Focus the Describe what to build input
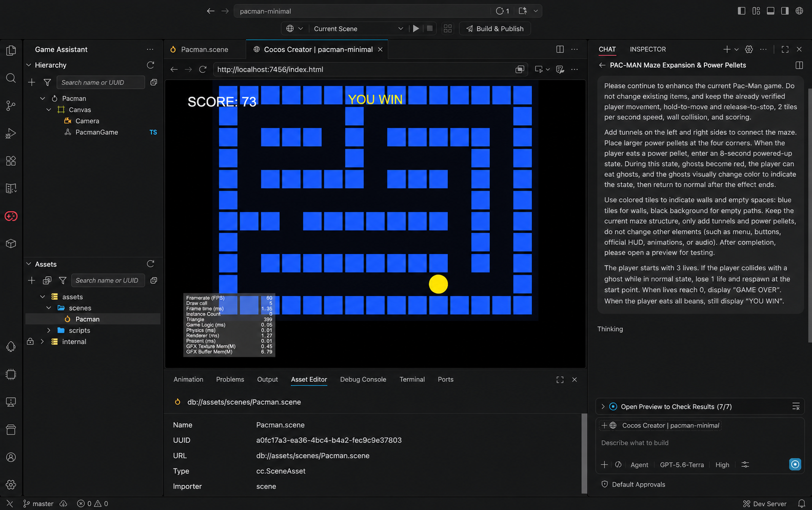Screen dimensions: 812x510 (x=700, y=443)
